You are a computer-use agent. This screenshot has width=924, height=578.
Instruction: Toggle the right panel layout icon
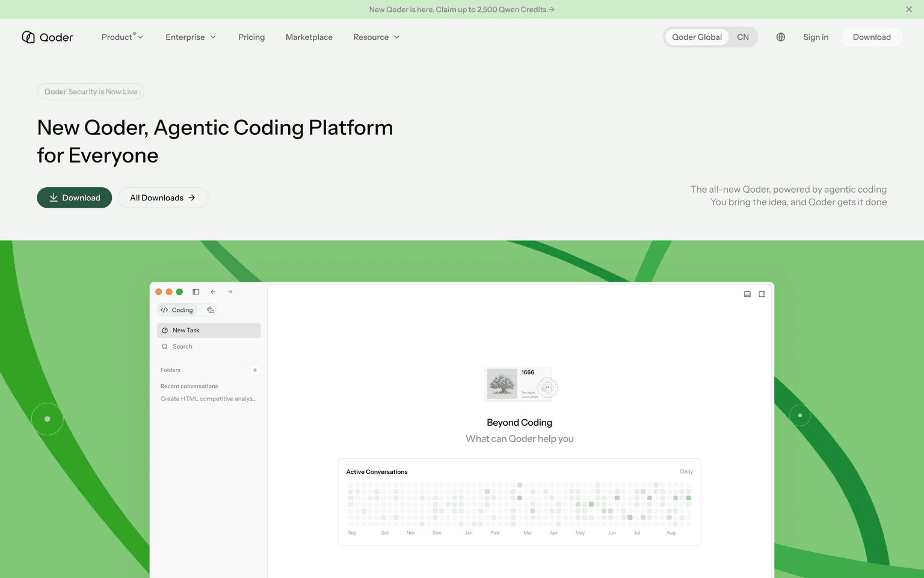point(762,294)
